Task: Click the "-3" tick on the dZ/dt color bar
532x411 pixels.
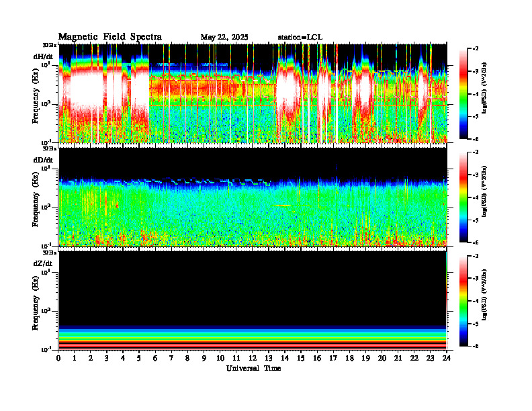Action: pos(476,279)
